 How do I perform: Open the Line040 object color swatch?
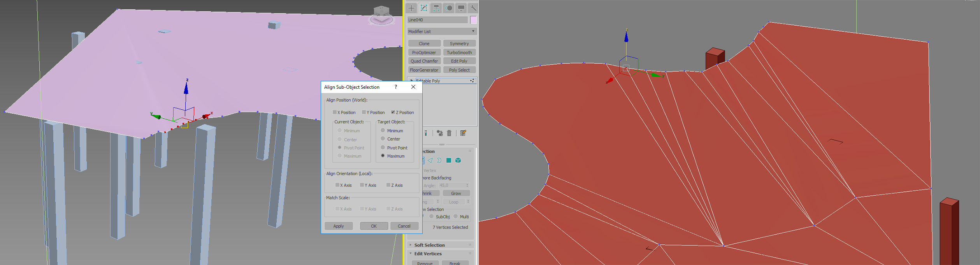tap(473, 20)
